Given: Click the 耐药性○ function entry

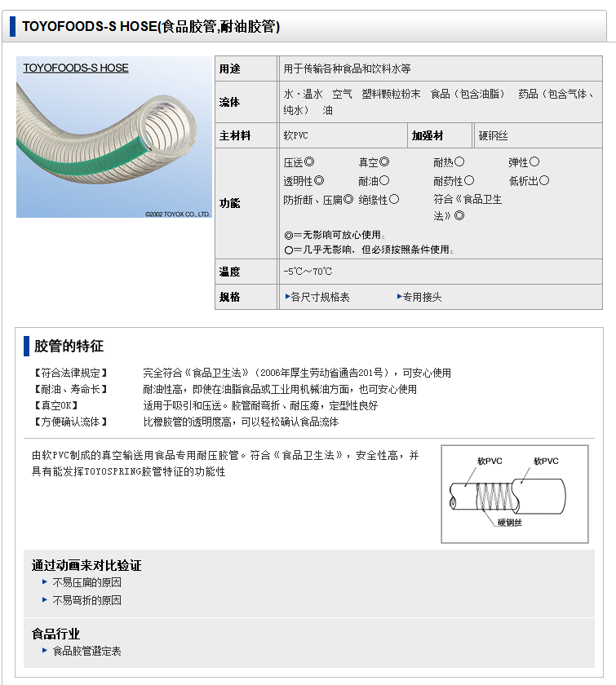Looking at the screenshot, I should (x=454, y=181).
